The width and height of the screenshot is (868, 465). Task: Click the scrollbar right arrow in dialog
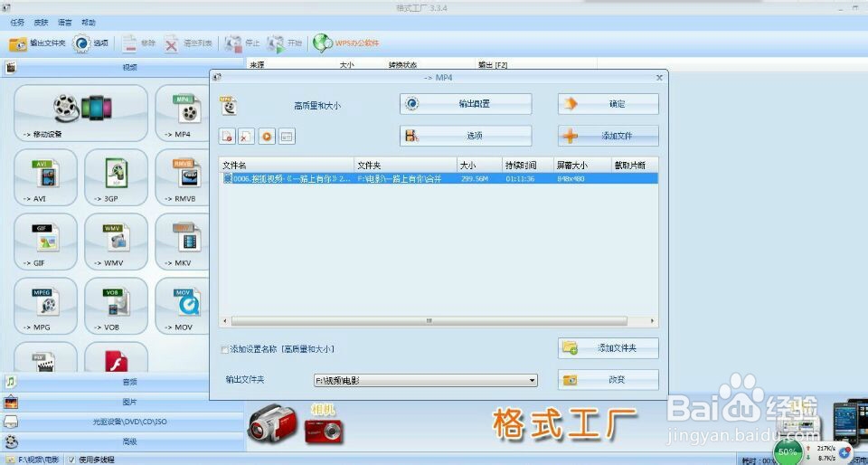click(653, 321)
